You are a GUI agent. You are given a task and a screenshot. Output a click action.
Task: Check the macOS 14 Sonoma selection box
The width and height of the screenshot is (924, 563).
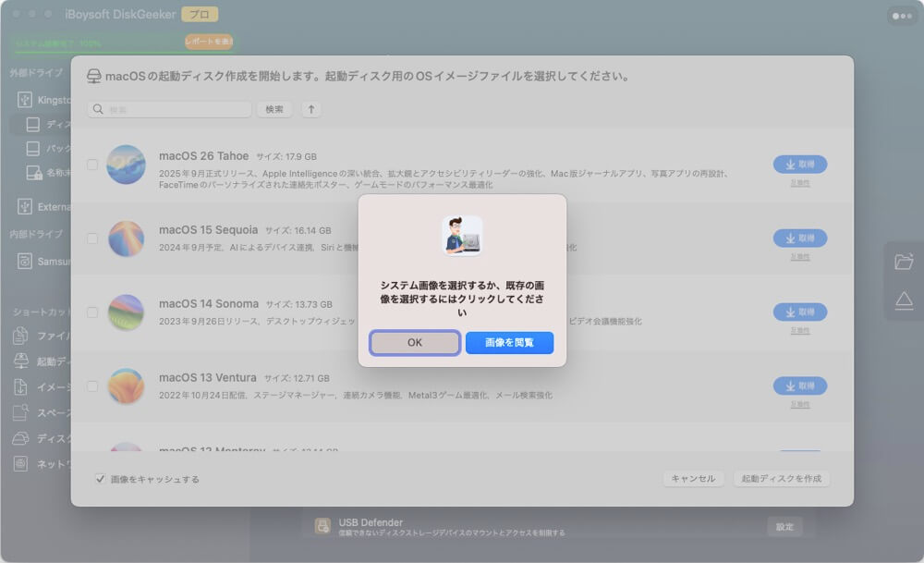[x=91, y=313]
